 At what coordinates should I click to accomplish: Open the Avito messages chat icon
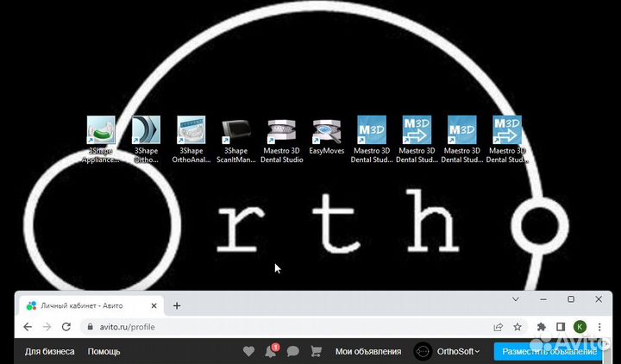292,351
